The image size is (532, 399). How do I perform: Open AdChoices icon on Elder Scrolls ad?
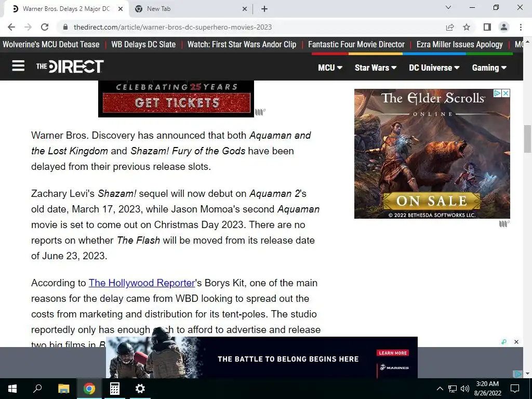coord(497,93)
